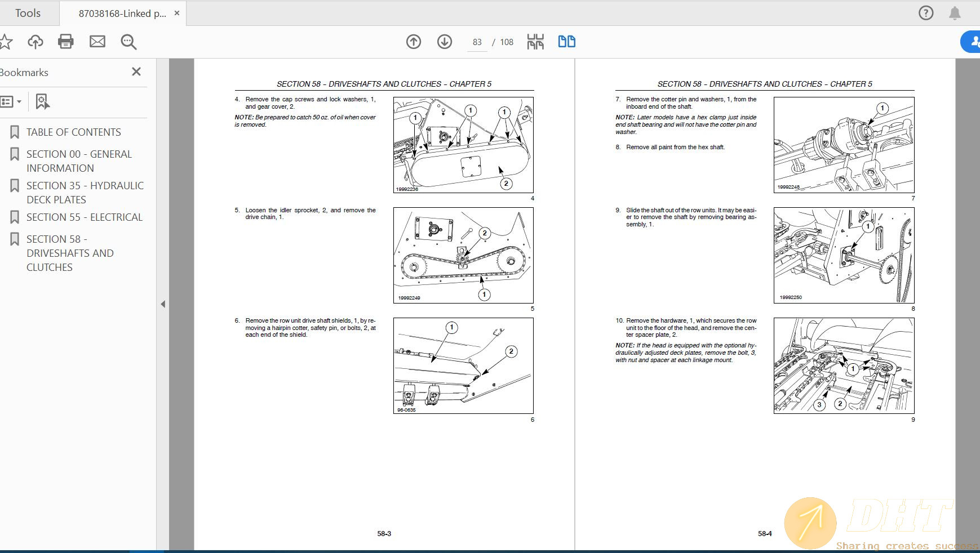Click the fit page scrolling icon
980x553 pixels.
(x=535, y=42)
